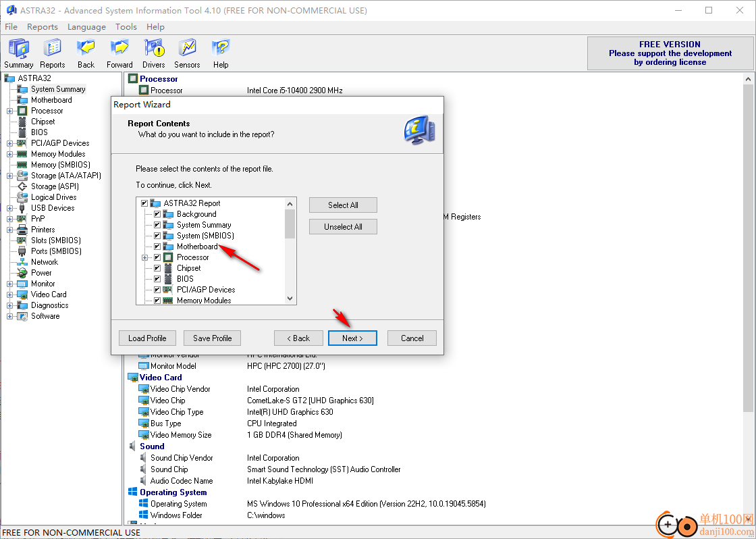This screenshot has width=756, height=539.
Task: Select Ports (SMBIOS) in sidebar tree
Action: pos(56,251)
